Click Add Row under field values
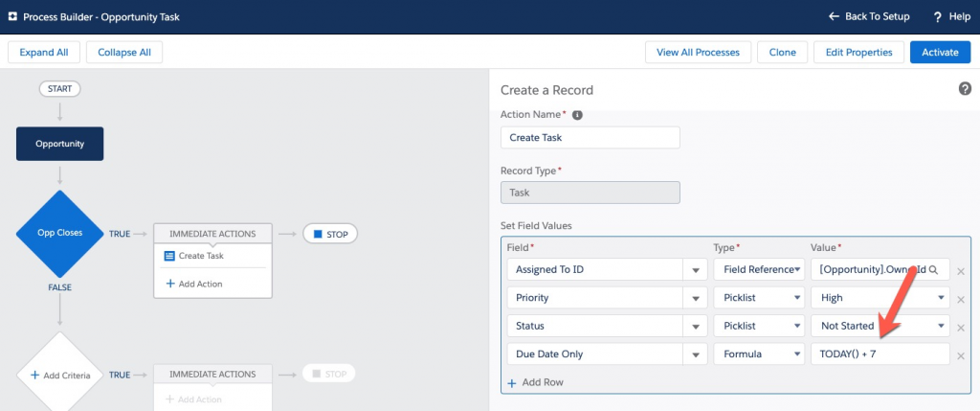 tap(536, 382)
